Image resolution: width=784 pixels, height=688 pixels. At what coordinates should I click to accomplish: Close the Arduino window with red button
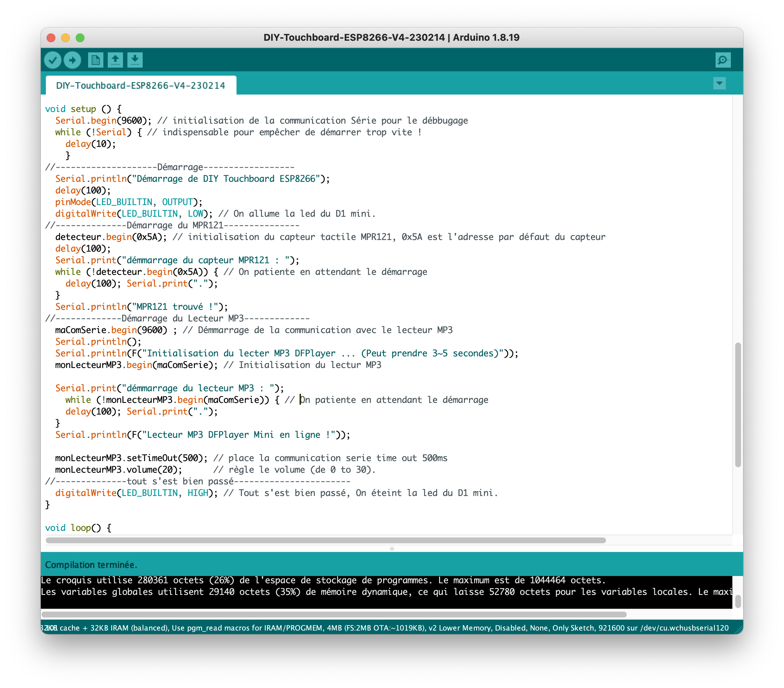tap(51, 37)
